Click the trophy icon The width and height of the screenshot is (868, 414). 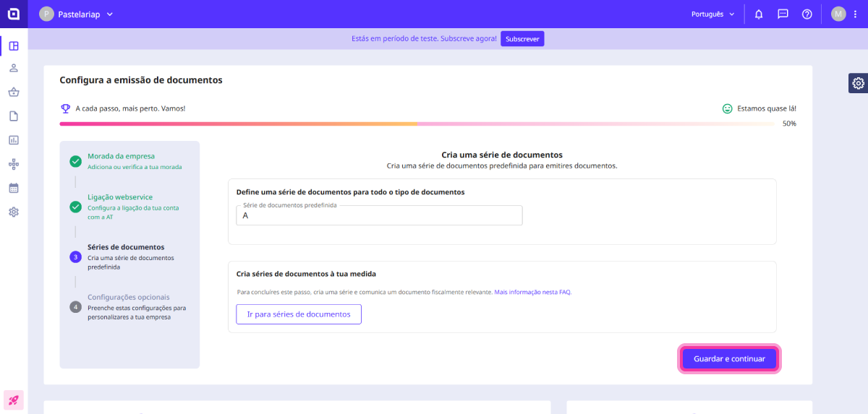[x=65, y=108]
